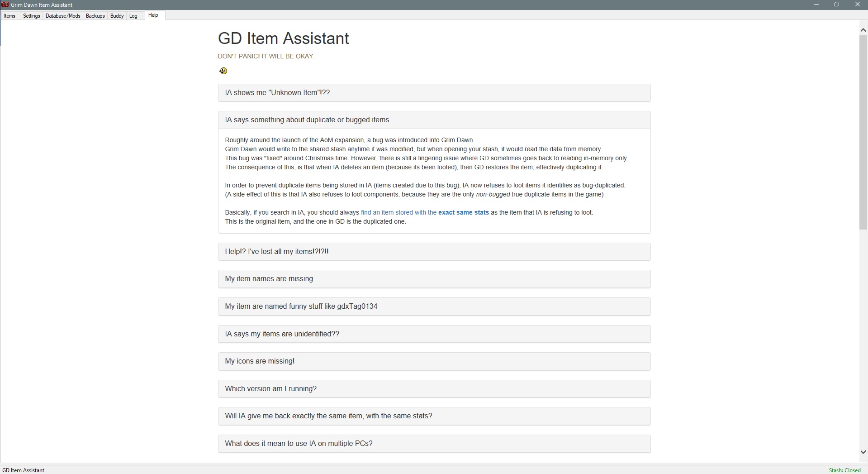868x474 pixels.
Task: Expand 'My item names are missing' section
Action: pos(434,279)
